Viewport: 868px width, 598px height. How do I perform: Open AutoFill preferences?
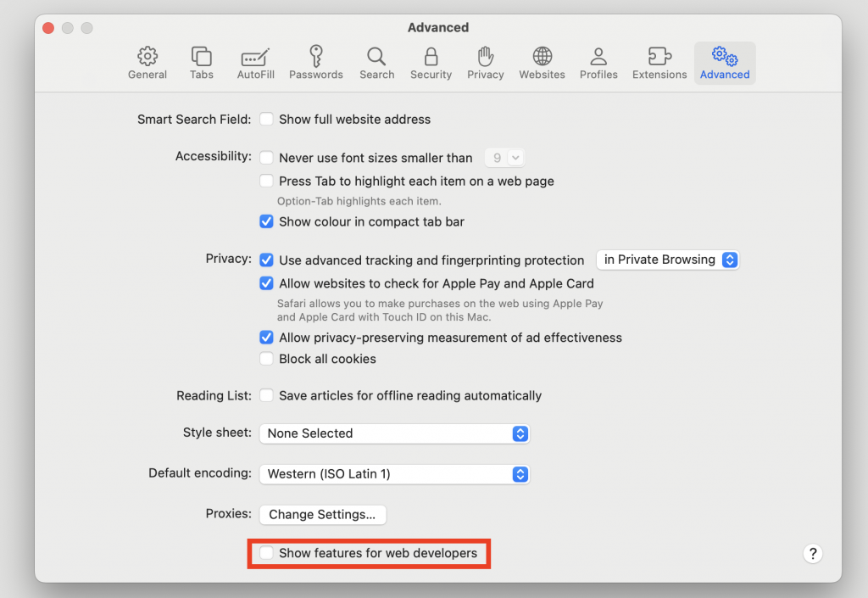click(x=255, y=62)
